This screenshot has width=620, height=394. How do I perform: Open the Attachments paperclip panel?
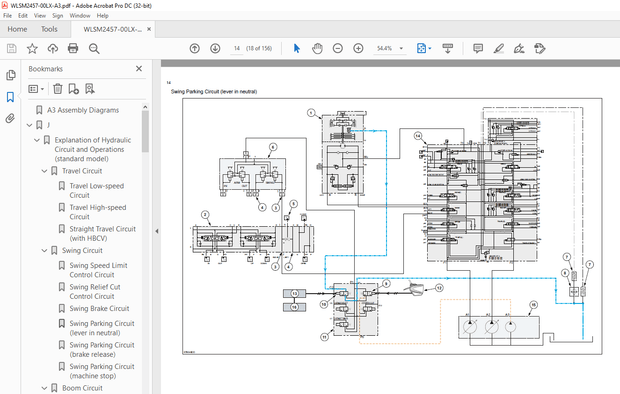click(10, 118)
